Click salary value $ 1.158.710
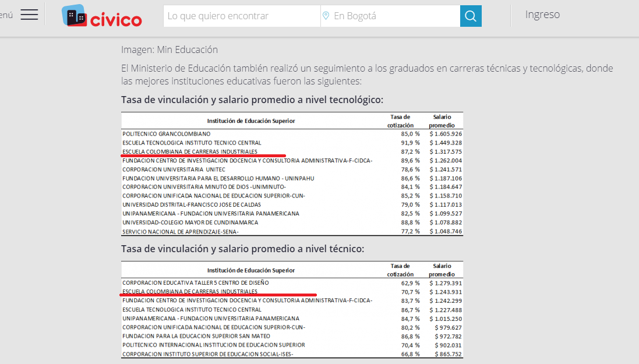Screen dimensions: 639x364 click(446, 196)
